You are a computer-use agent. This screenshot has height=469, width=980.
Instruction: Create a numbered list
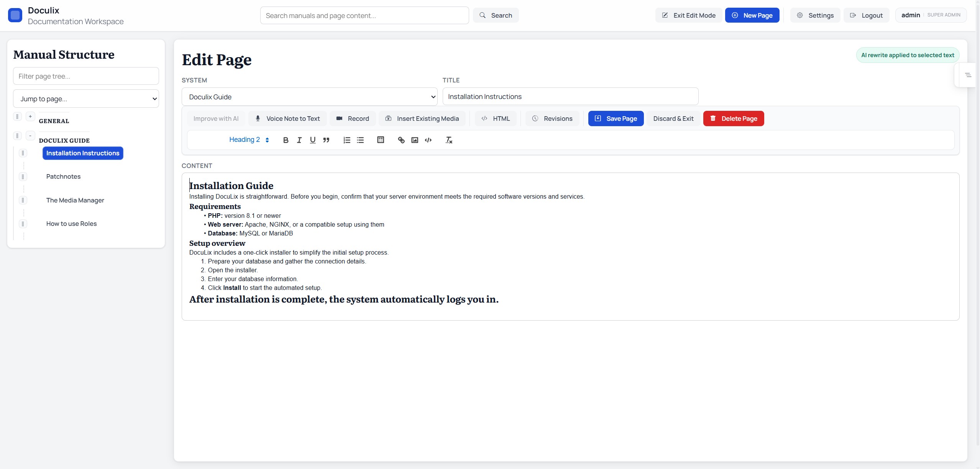(x=347, y=140)
